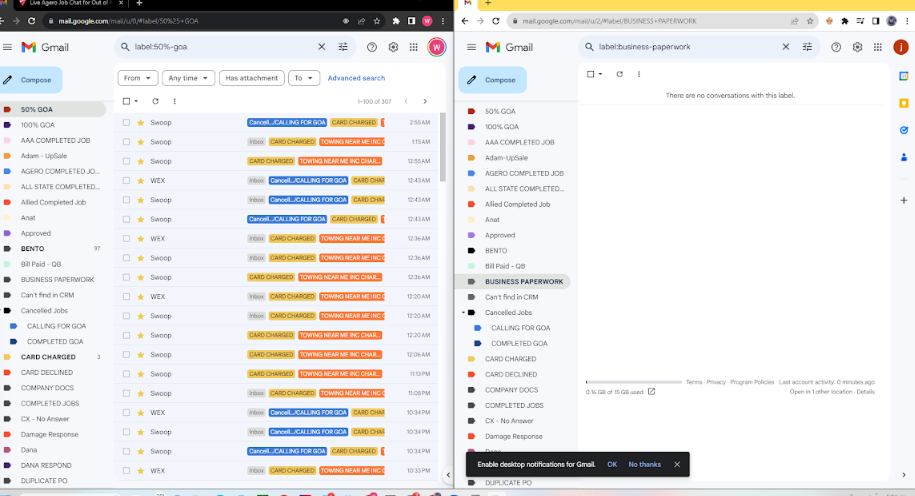Open Google apps grid in right Gmail
The width and height of the screenshot is (915, 496).
(x=878, y=47)
